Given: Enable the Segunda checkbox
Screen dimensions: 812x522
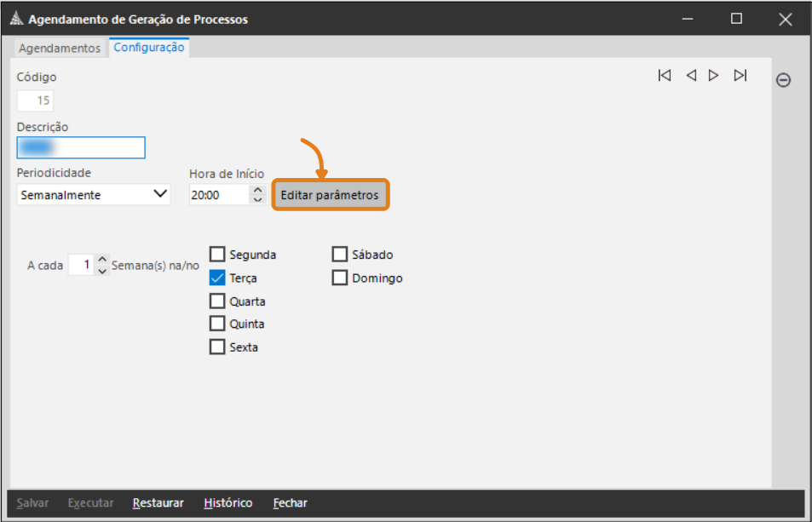Looking at the screenshot, I should click(x=217, y=254).
